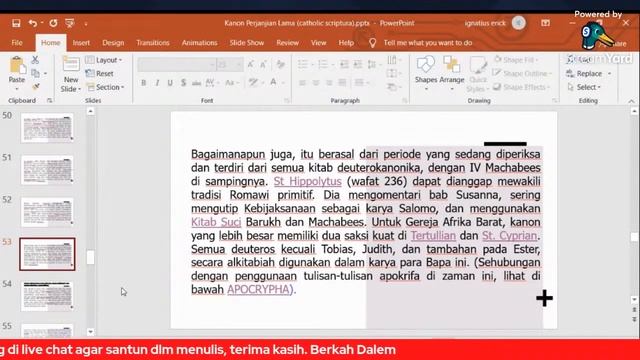Select slide 54 thumbnail
Screen dimensions: 640x360
pyautogui.click(x=47, y=296)
